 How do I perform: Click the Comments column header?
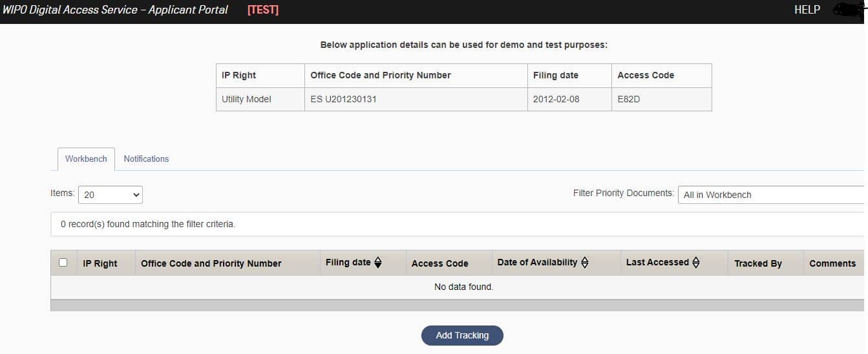pyautogui.click(x=832, y=263)
